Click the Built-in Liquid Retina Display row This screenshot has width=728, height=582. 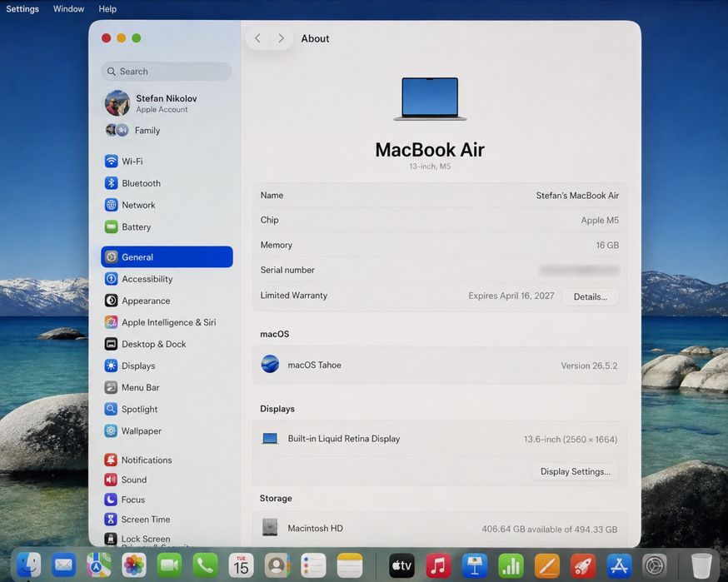(440, 439)
